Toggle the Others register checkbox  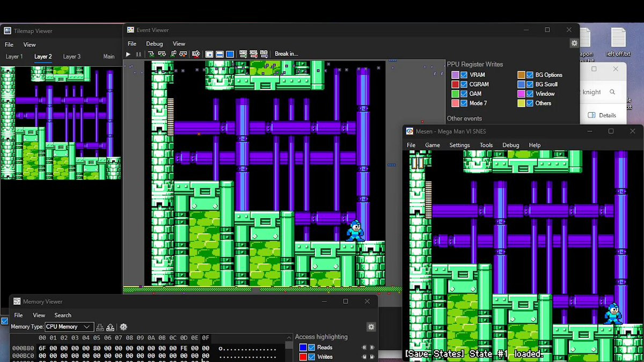point(530,103)
